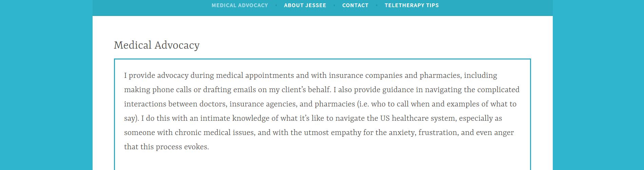
Task: Click the words "utmost empathy" in the paragraph
Action: (332, 133)
